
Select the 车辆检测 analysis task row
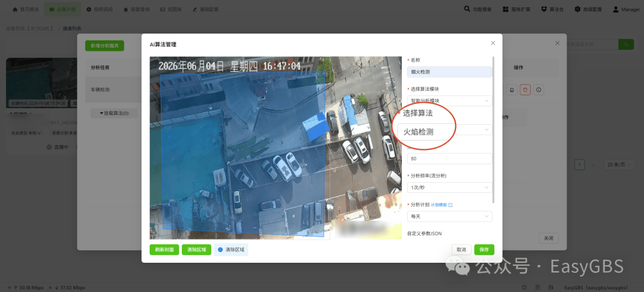pyautogui.click(x=113, y=89)
